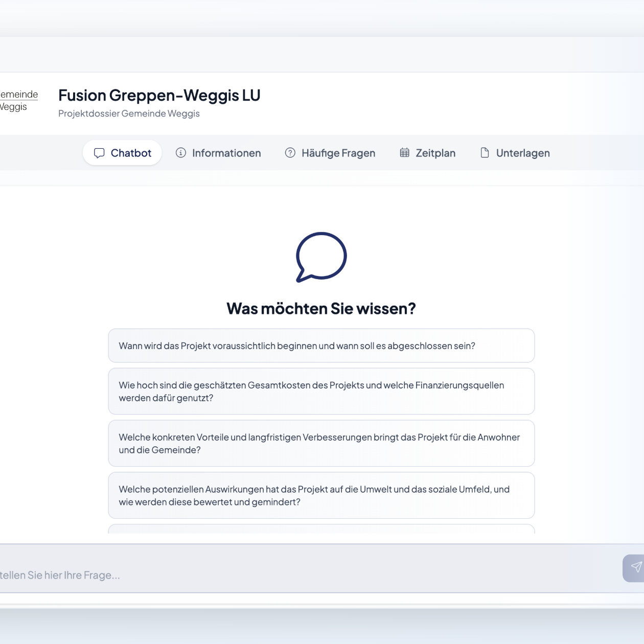Click the calendar icon beside Zeitplan
Image resolution: width=644 pixels, height=644 pixels.
click(x=404, y=153)
